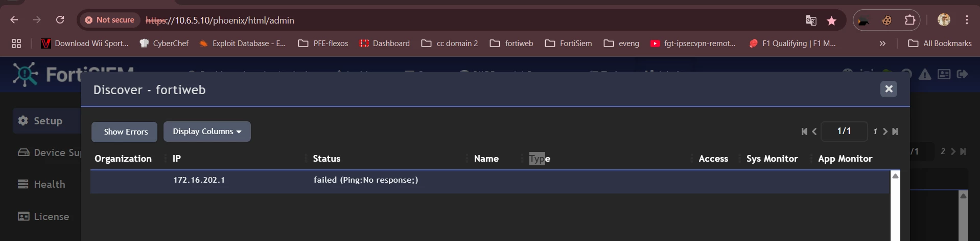This screenshot has width=980, height=241.
Task: Go to next page in background table
Action: 953,151
